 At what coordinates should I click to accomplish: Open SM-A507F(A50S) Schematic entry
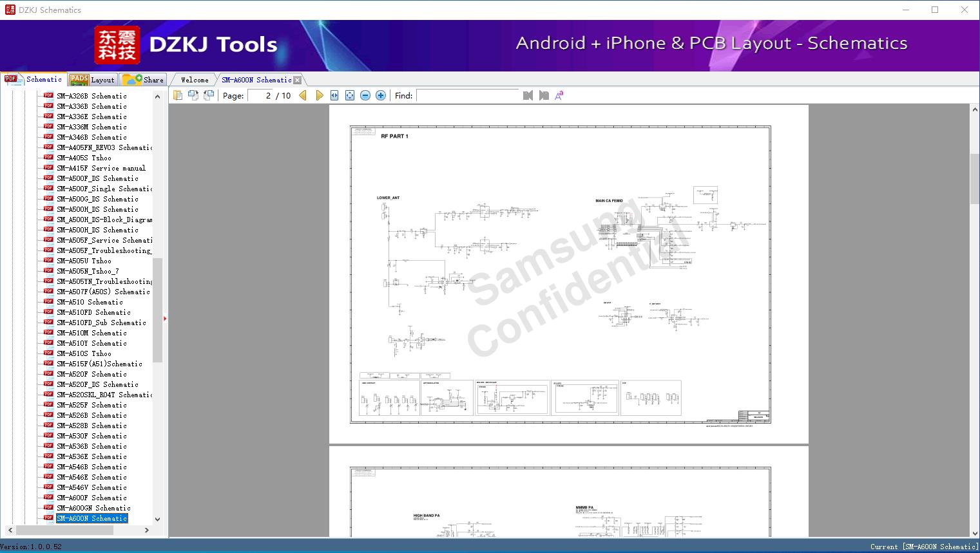pos(103,292)
